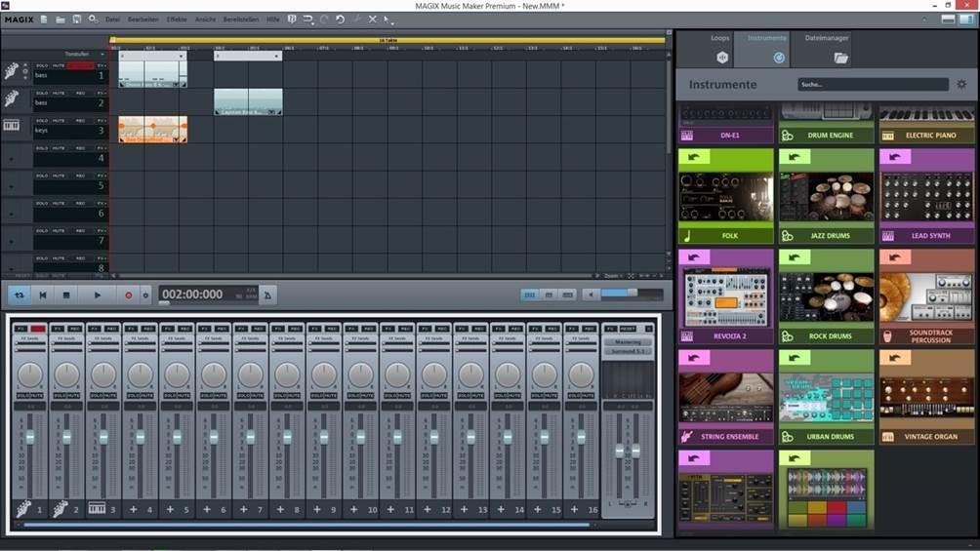This screenshot has width=980, height=551.
Task: Click the keyboard icon on track 3
Action: [12, 126]
